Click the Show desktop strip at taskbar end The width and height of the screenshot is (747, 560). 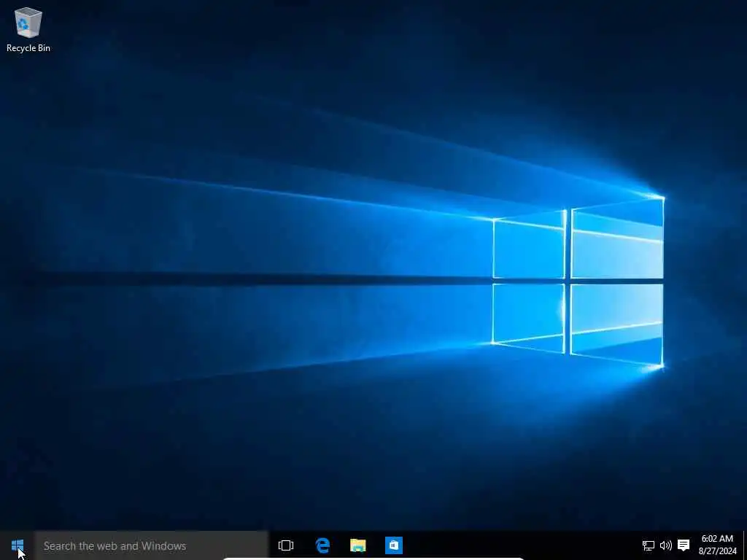click(x=745, y=545)
